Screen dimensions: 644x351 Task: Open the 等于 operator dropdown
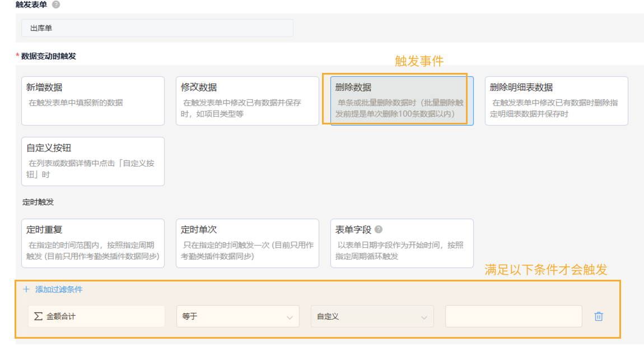pyautogui.click(x=238, y=316)
